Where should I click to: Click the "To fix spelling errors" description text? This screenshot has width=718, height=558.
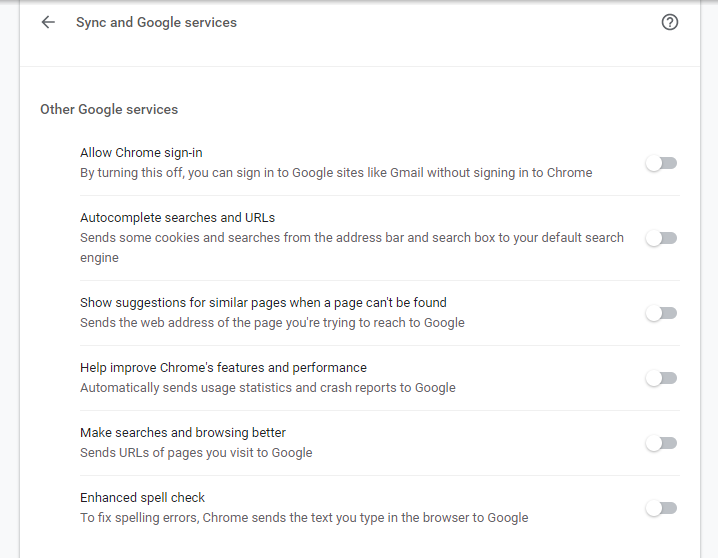(x=304, y=517)
